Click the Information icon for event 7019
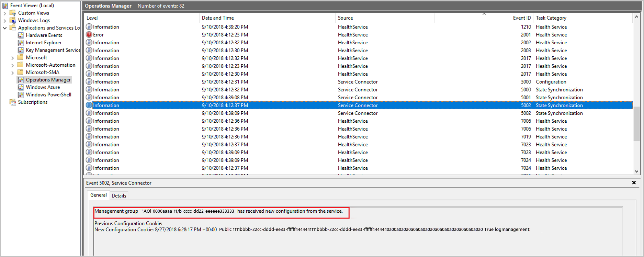644x257 pixels. click(89, 137)
